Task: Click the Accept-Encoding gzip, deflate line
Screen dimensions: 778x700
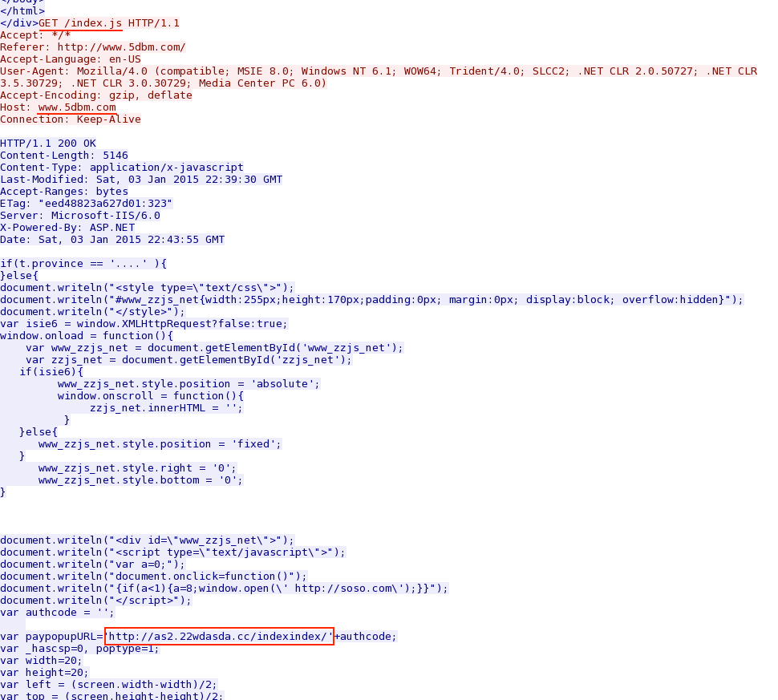Action: coord(96,95)
